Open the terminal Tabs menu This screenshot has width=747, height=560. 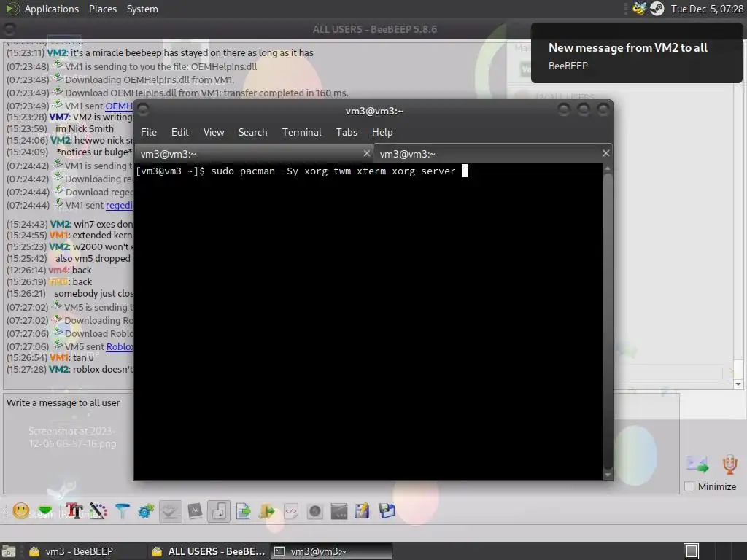[347, 132]
